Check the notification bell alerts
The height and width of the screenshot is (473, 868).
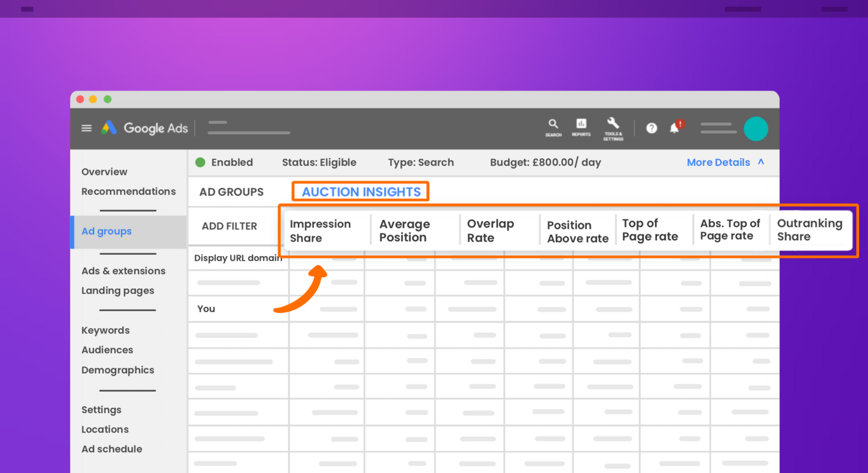click(x=674, y=128)
